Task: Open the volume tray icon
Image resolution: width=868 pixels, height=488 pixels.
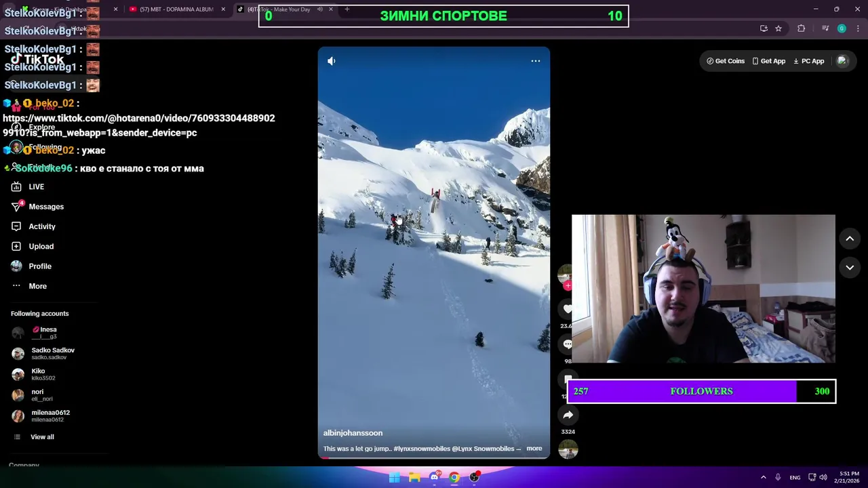Action: [823, 477]
